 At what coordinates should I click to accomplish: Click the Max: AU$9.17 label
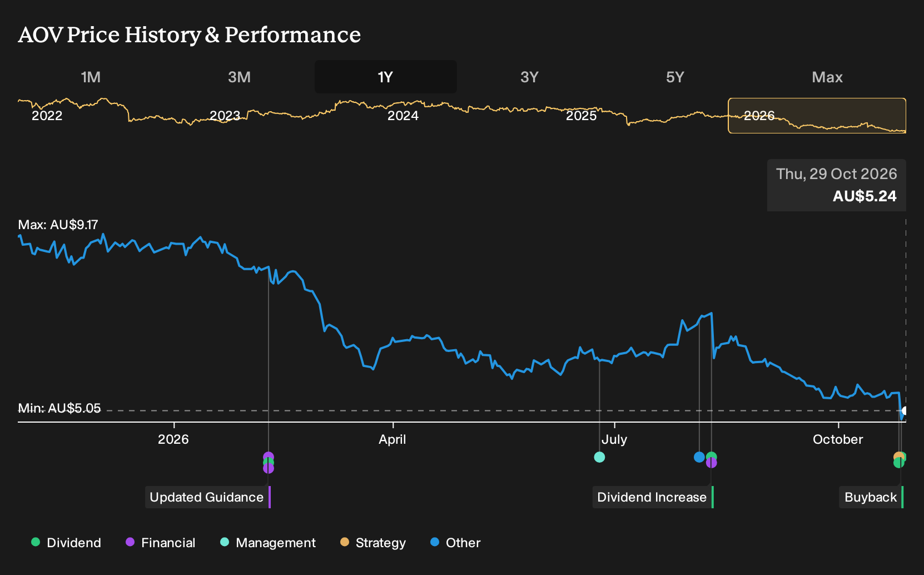58,225
